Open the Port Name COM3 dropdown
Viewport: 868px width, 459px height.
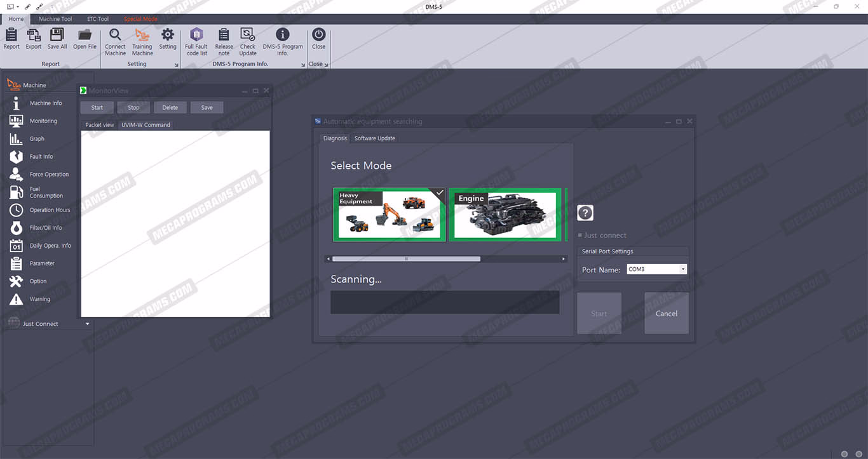(x=683, y=270)
